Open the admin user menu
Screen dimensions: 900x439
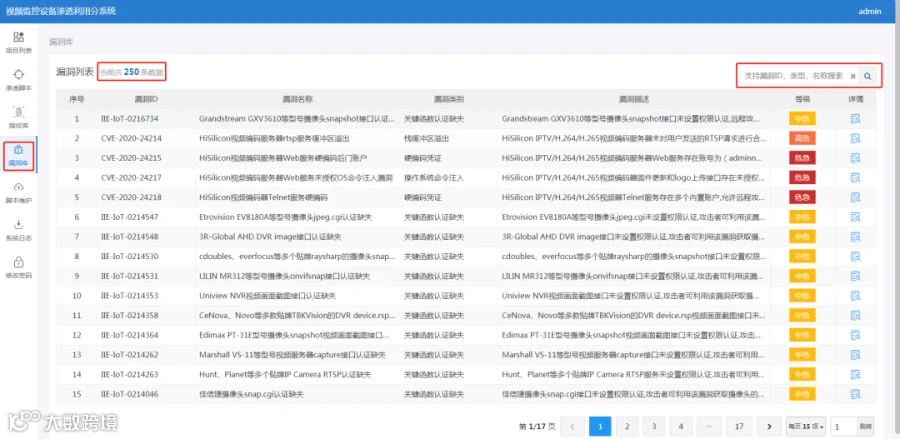coord(870,11)
